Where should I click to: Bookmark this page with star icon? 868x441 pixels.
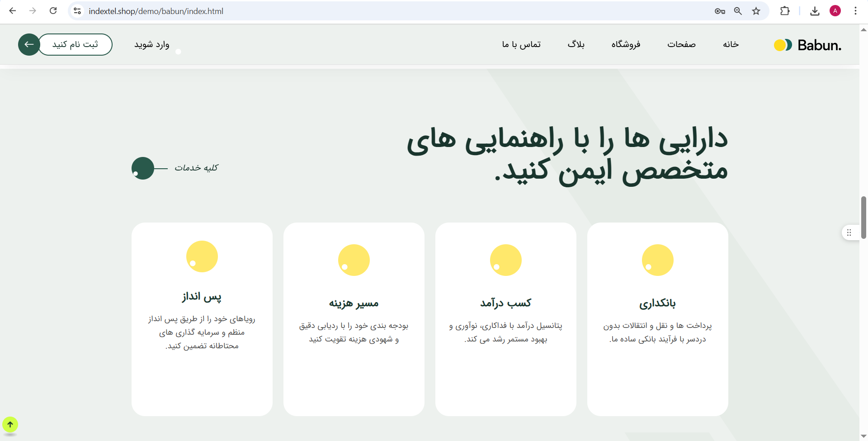[756, 11]
